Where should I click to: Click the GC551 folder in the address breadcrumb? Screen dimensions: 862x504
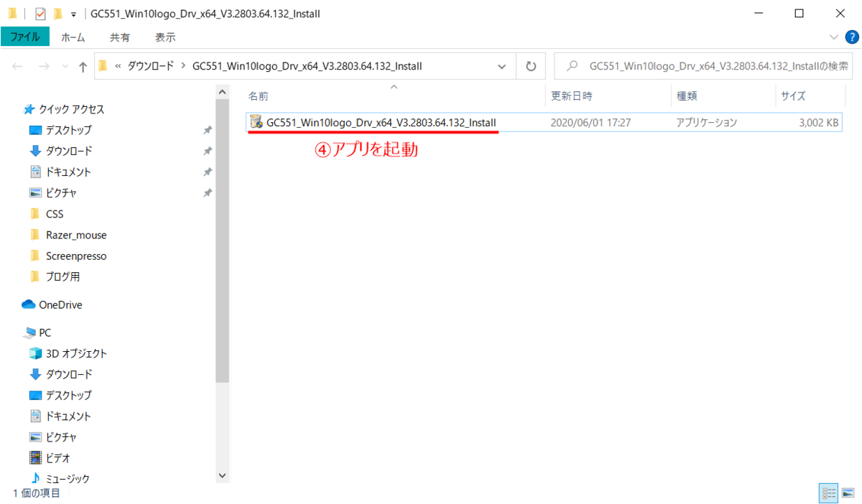[307, 66]
